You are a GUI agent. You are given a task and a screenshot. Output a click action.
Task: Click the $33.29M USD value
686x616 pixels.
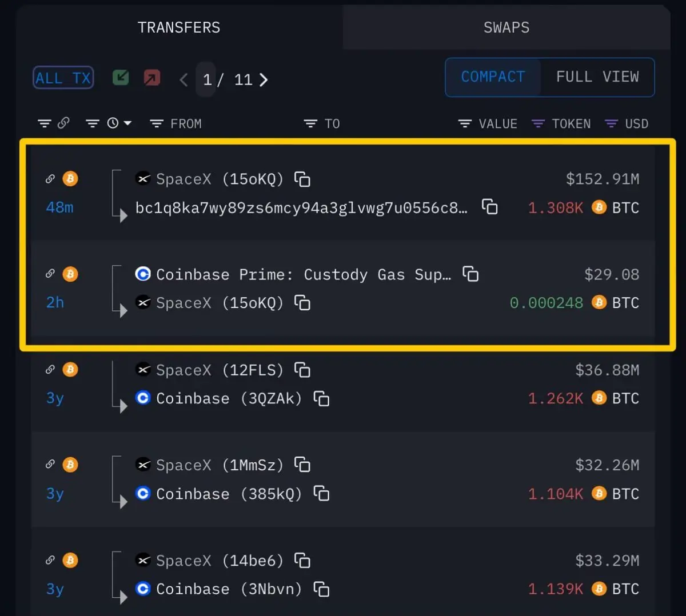coord(607,560)
